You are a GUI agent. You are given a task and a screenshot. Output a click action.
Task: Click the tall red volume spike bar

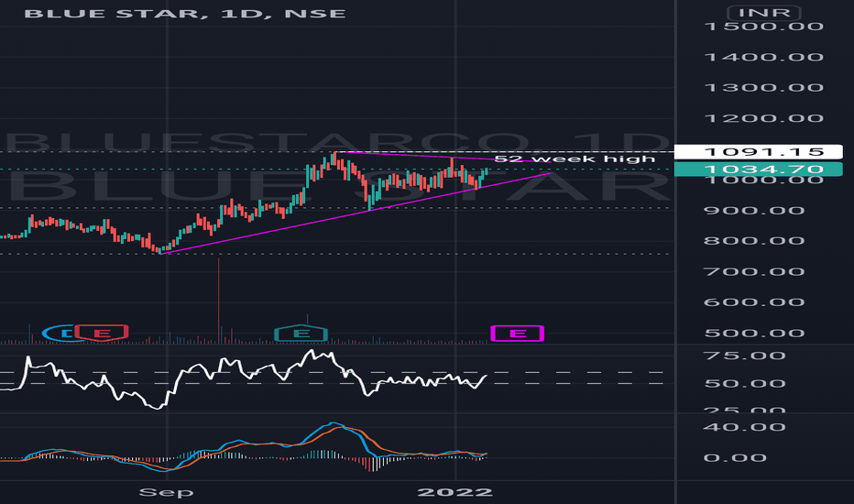(x=218, y=301)
